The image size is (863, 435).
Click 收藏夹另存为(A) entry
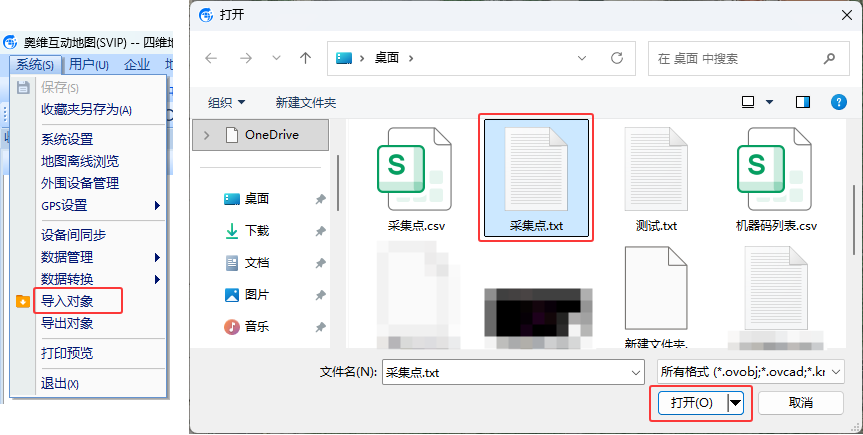(x=86, y=110)
